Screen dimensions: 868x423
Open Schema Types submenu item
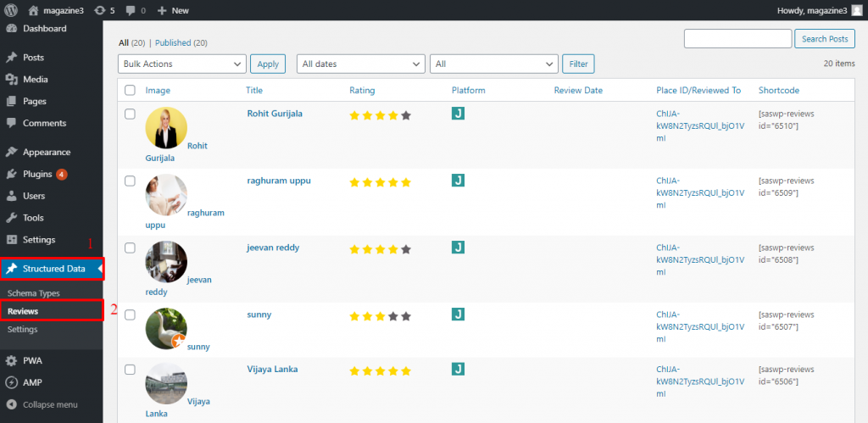[x=34, y=293]
